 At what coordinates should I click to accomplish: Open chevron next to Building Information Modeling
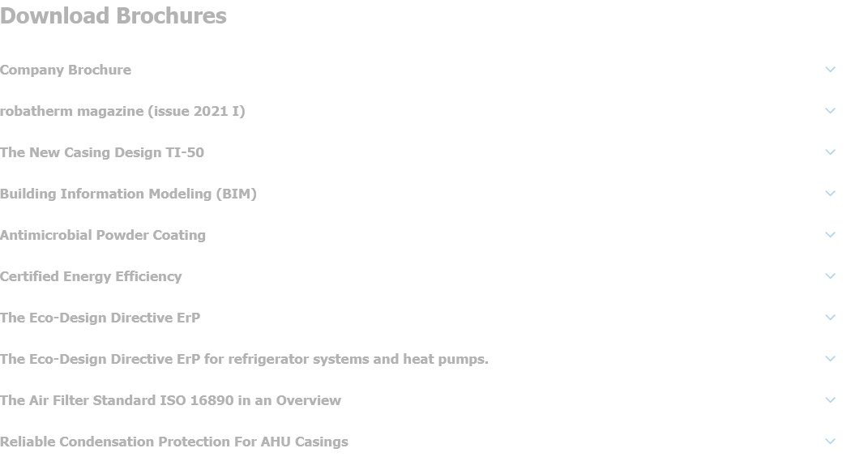click(x=830, y=194)
